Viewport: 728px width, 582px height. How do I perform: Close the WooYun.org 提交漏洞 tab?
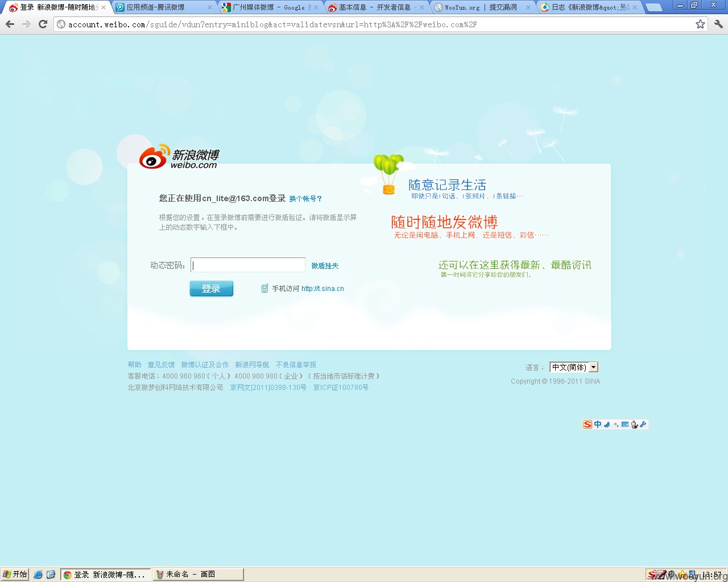pyautogui.click(x=528, y=7)
